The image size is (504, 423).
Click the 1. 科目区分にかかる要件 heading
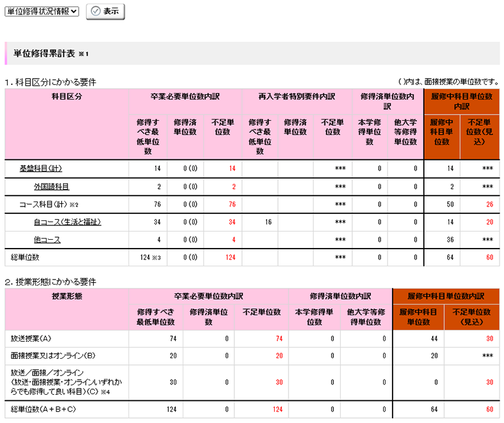pyautogui.click(x=50, y=82)
